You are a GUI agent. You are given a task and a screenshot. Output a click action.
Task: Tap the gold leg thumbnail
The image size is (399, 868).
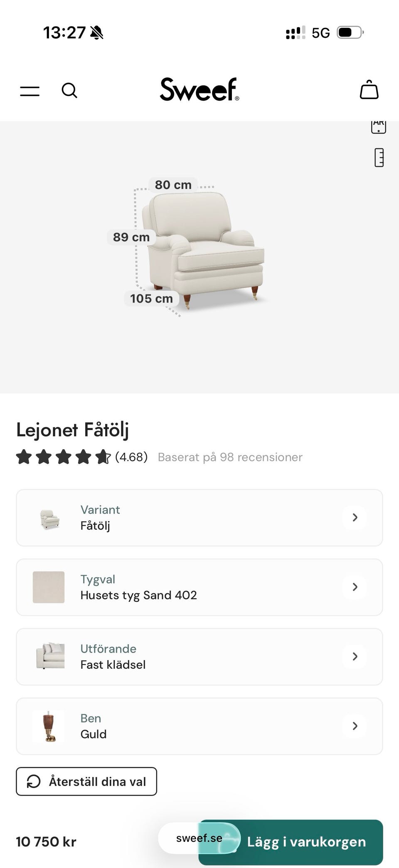49,726
